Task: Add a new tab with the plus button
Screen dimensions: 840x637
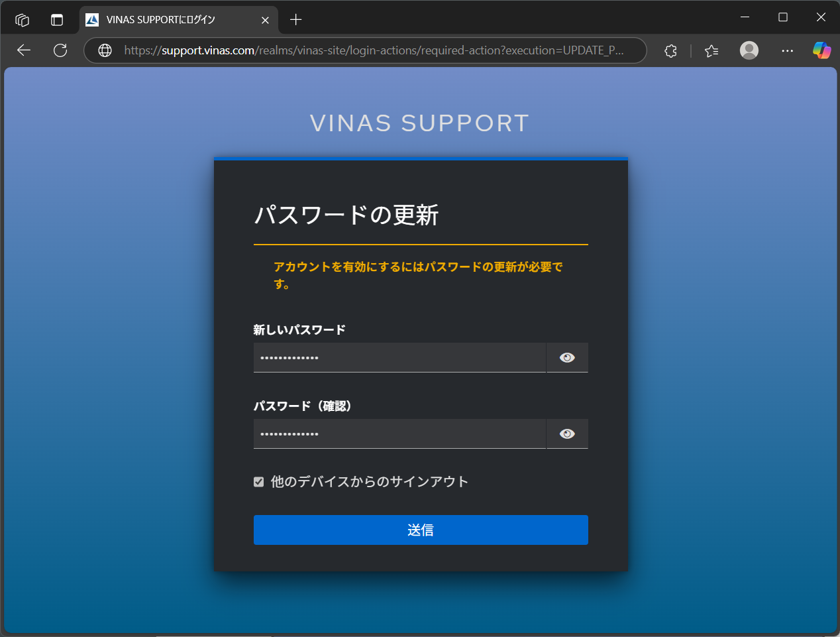Action: click(x=296, y=20)
